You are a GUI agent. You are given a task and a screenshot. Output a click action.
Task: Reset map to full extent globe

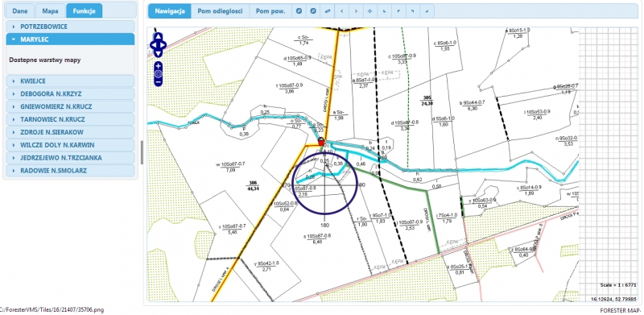[x=158, y=74]
